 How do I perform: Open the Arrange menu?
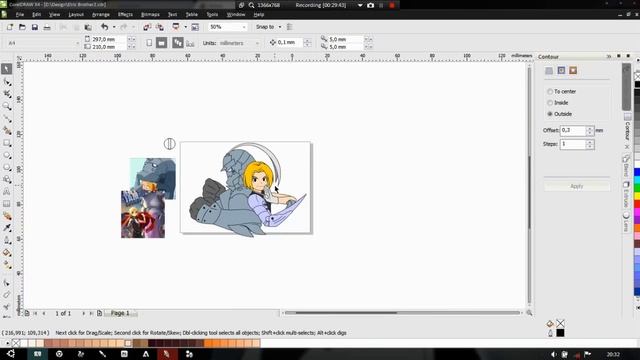101,14
